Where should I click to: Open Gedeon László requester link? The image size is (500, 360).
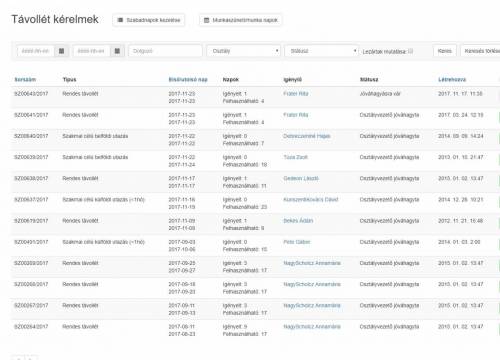click(301, 178)
